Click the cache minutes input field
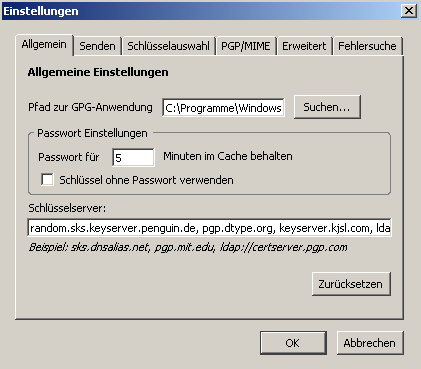The image size is (421, 369). coord(133,157)
